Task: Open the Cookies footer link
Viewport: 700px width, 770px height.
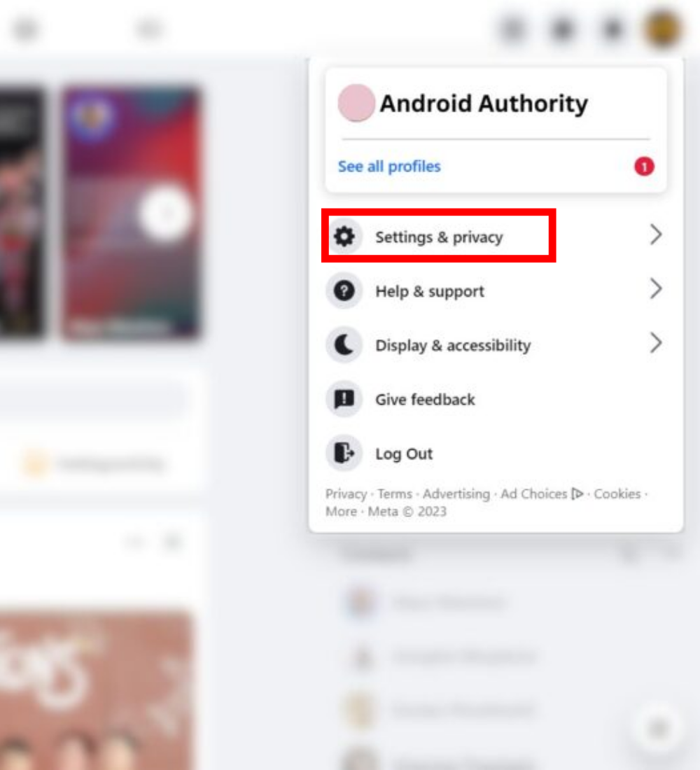Action: tap(617, 494)
